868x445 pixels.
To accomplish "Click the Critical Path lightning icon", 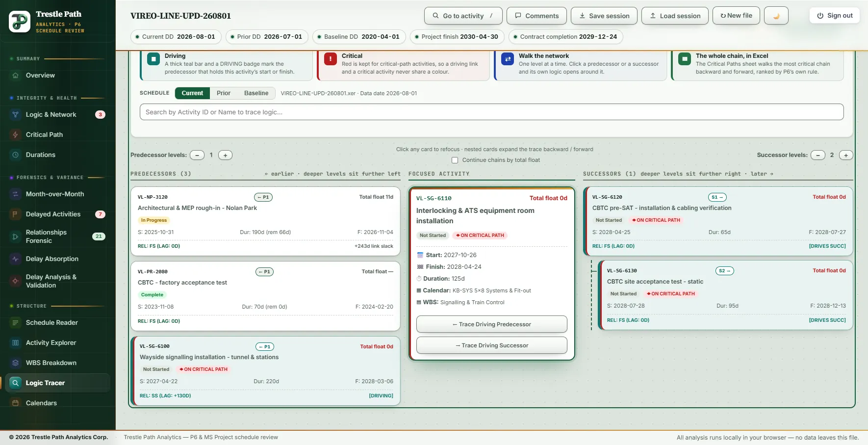I will (15, 135).
